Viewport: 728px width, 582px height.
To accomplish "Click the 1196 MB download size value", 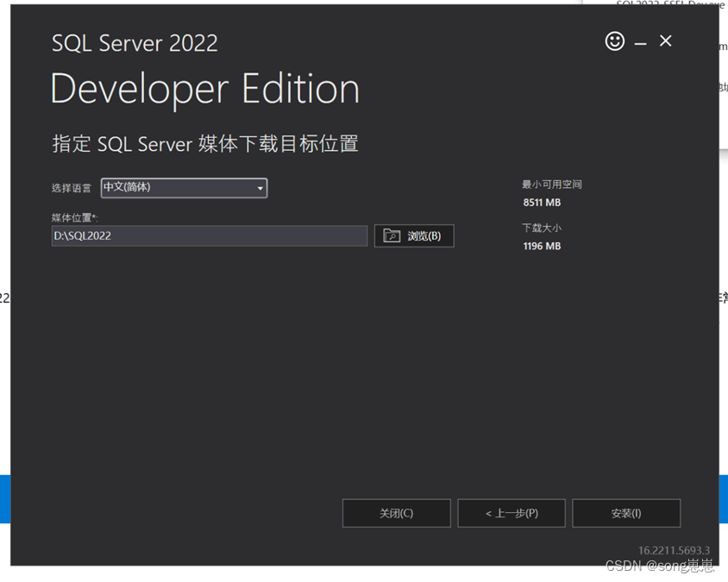I will tap(542, 247).
